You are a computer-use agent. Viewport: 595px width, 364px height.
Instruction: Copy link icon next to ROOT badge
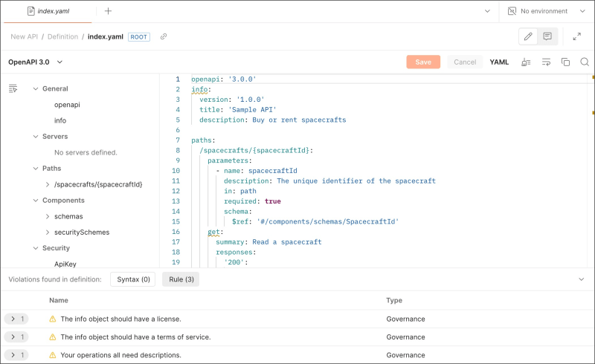point(164,36)
